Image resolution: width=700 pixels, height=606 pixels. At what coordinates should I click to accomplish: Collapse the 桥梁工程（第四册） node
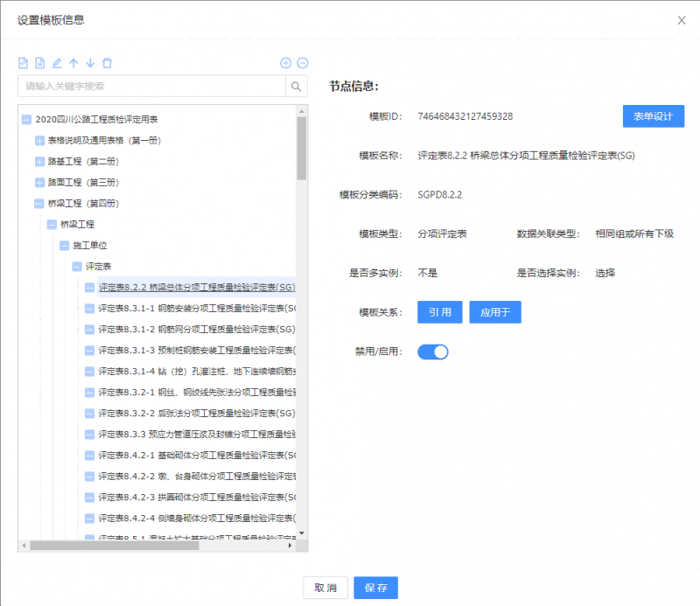(39, 204)
